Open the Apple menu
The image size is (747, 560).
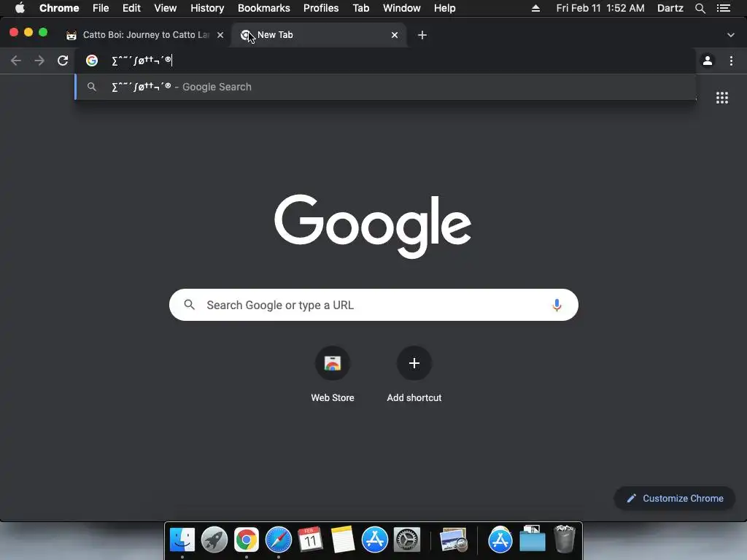[20, 8]
